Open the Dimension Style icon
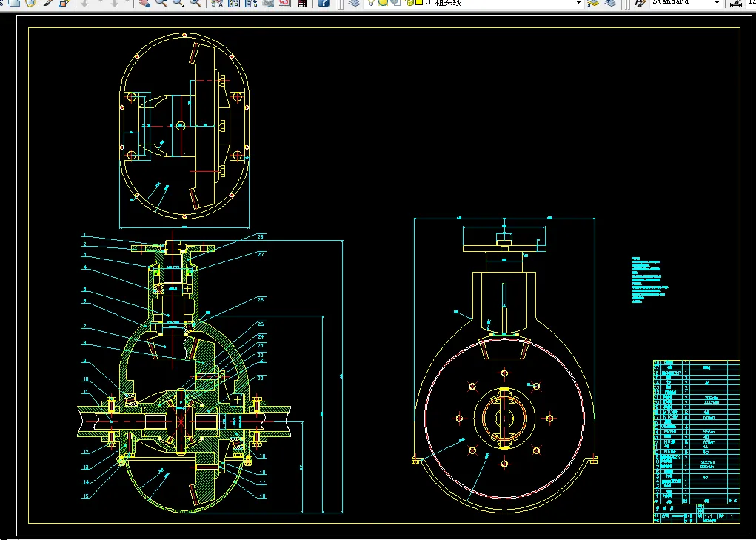The height and width of the screenshot is (540, 756). pyautogui.click(x=736, y=2)
